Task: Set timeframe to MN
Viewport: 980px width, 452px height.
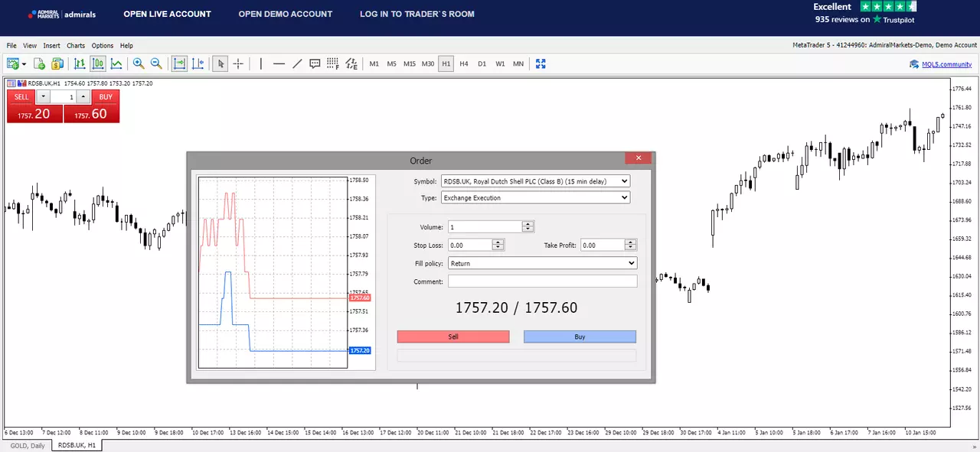Action: coord(518,64)
